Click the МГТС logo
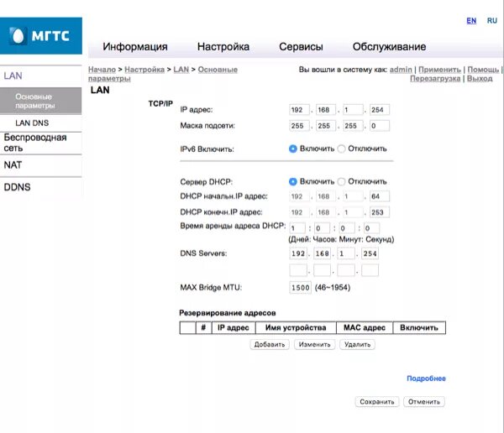Image resolution: width=504 pixels, height=433 pixels. click(x=41, y=35)
